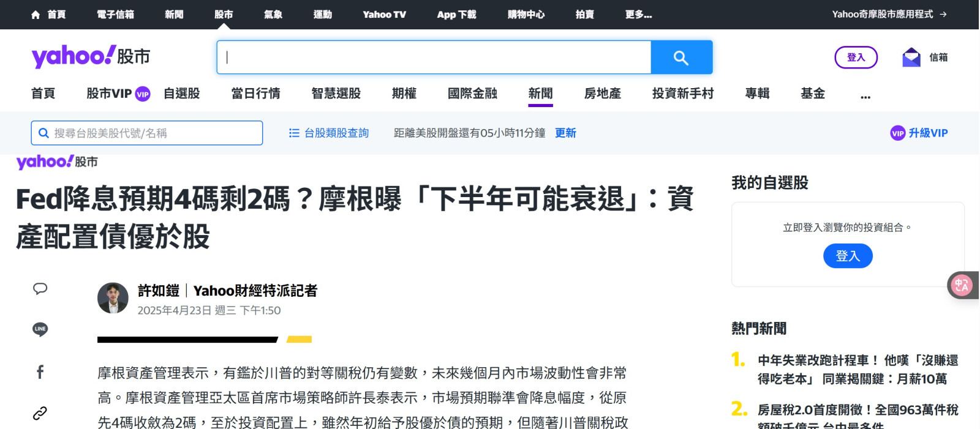Open hot news item 1 about 中年失業

pos(858,370)
